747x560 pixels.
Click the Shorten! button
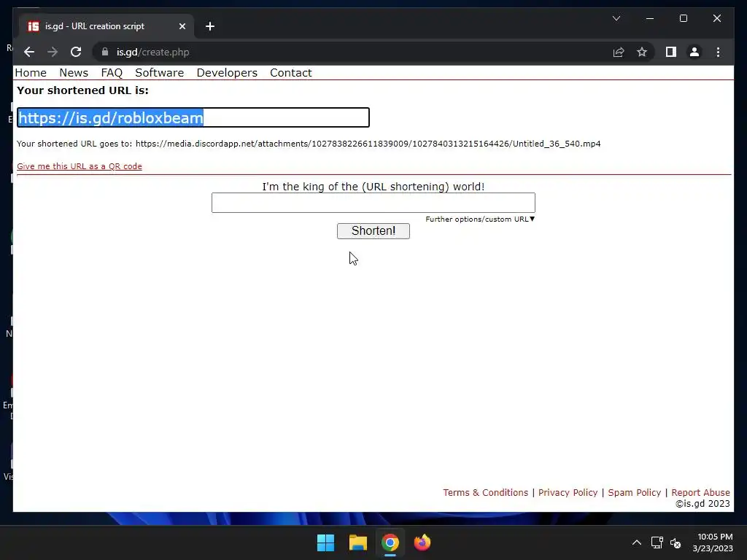373,231
